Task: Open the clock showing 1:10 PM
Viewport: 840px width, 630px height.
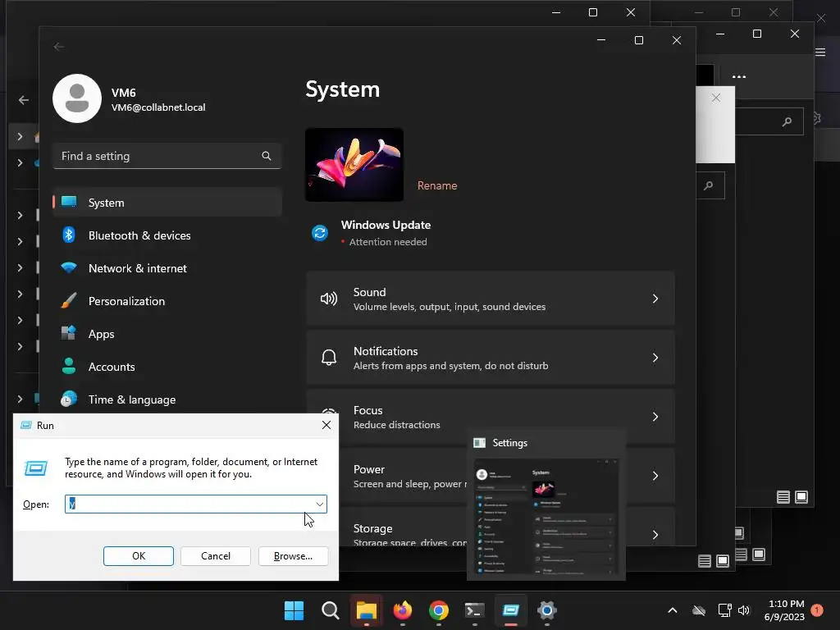Action: point(785,610)
